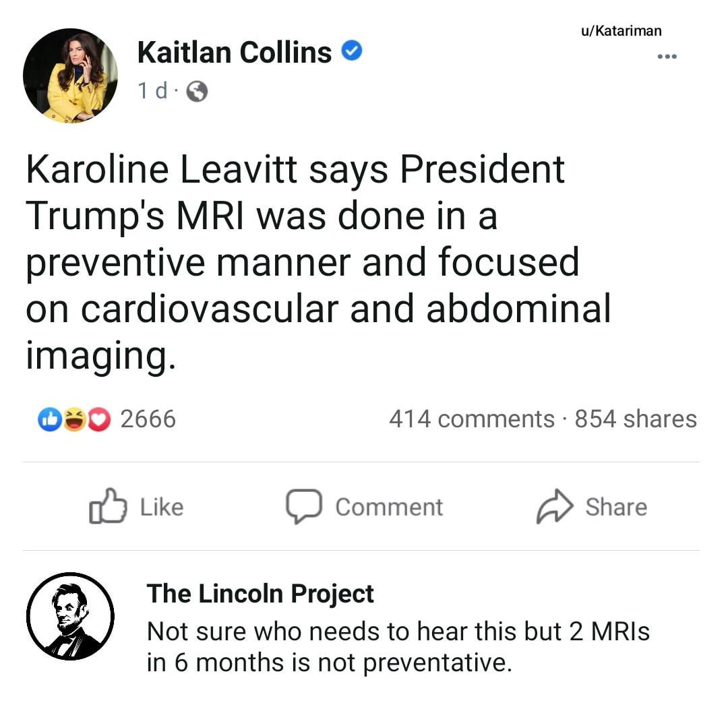728x707 pixels.
Task: Click the laughing Haha reaction emoji
Action: click(74, 419)
